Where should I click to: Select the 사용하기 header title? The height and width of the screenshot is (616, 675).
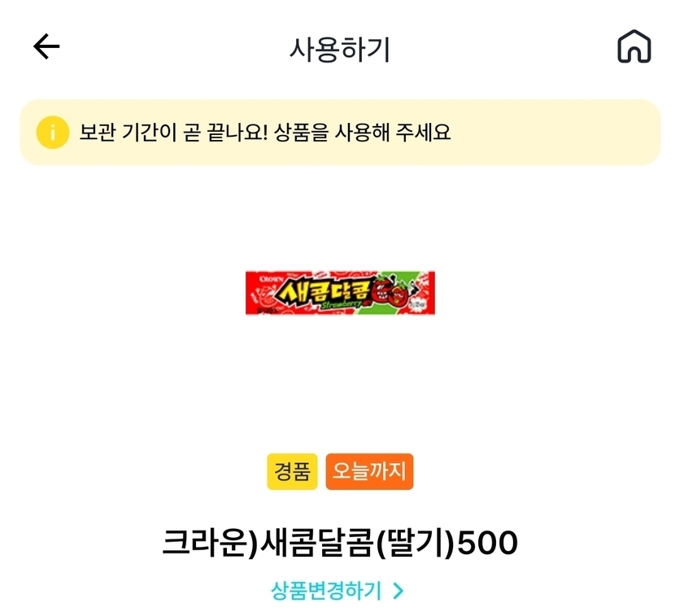[x=339, y=49]
